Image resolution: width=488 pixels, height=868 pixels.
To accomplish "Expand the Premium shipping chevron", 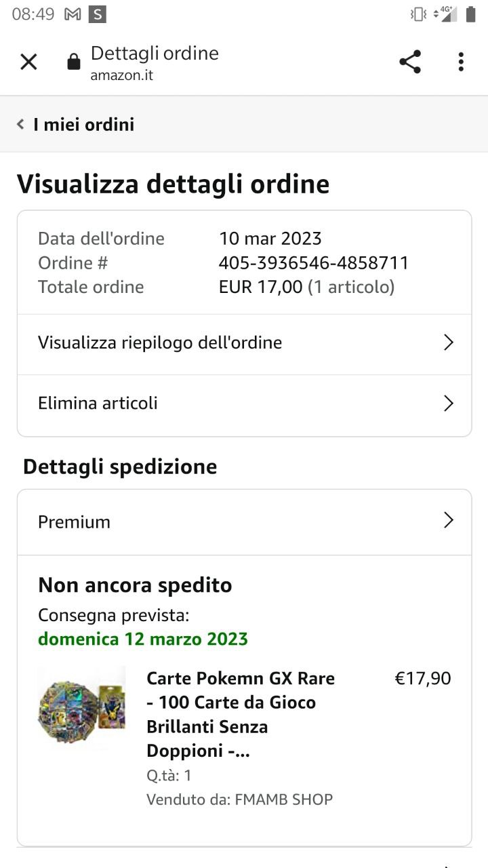I will 448,520.
